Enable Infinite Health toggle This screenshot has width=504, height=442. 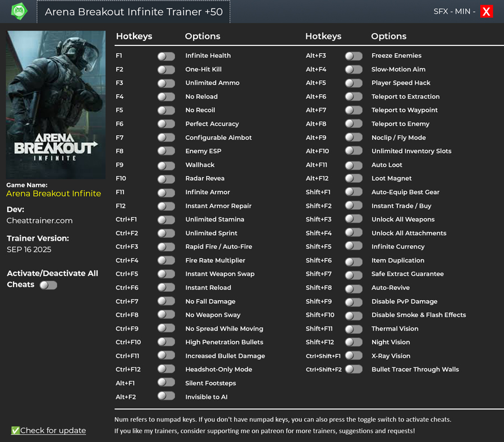pyautogui.click(x=166, y=57)
